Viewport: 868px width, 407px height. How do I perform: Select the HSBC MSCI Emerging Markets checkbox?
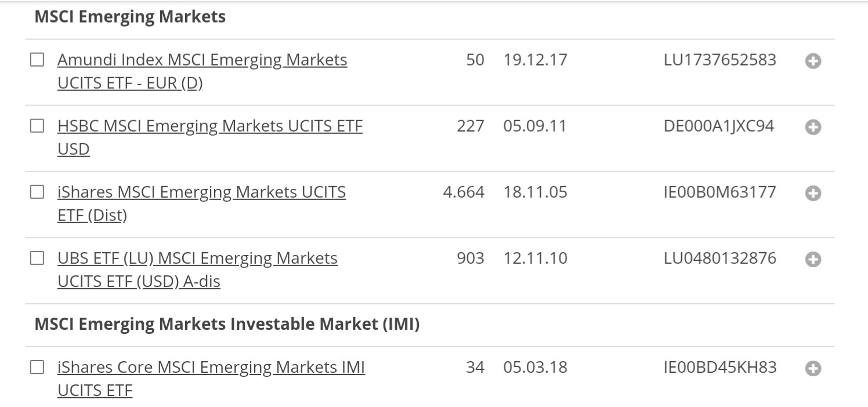pyautogui.click(x=37, y=126)
